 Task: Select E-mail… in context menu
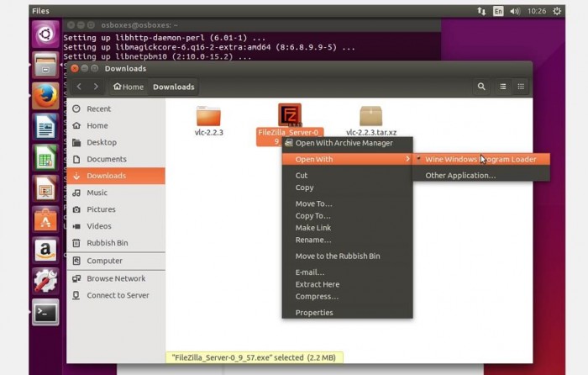(x=347, y=272)
